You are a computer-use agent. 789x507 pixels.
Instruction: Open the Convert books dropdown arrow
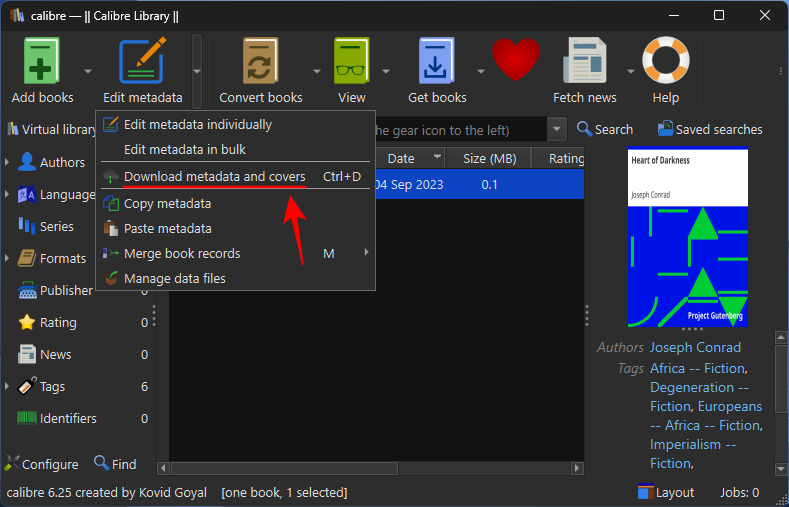click(x=317, y=71)
